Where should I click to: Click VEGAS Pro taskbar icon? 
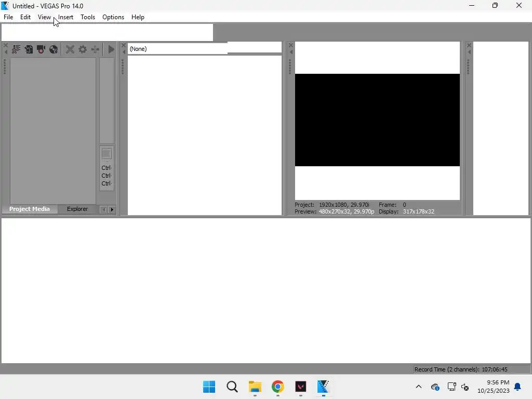[323, 387]
